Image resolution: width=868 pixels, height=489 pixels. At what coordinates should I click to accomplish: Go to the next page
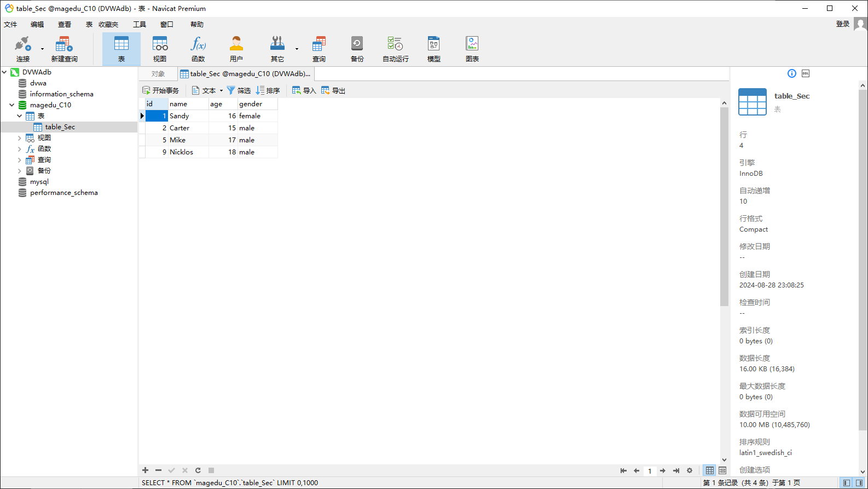pyautogui.click(x=663, y=470)
